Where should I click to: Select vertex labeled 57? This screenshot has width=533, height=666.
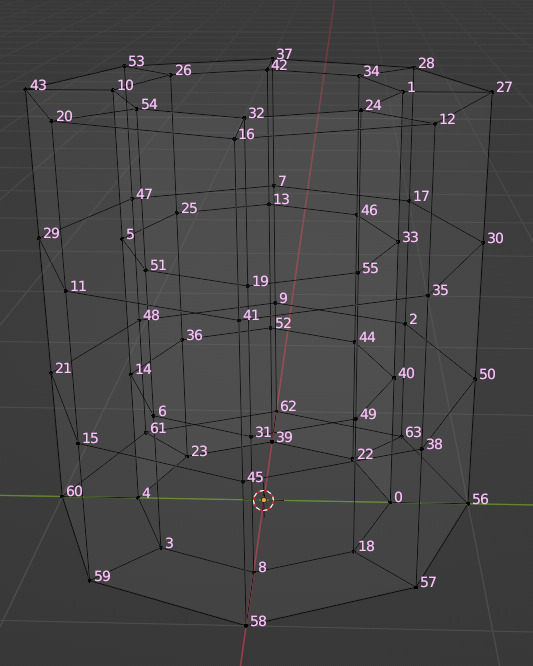click(x=416, y=587)
